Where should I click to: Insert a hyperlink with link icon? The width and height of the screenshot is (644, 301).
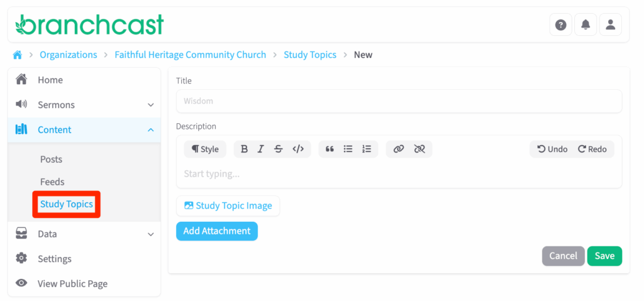coord(398,149)
